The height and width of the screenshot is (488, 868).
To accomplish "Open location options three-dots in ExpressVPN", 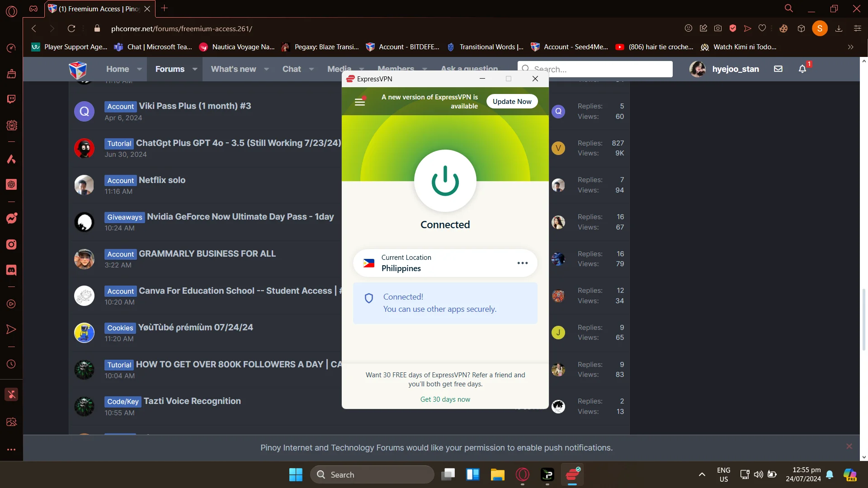I will pyautogui.click(x=522, y=263).
